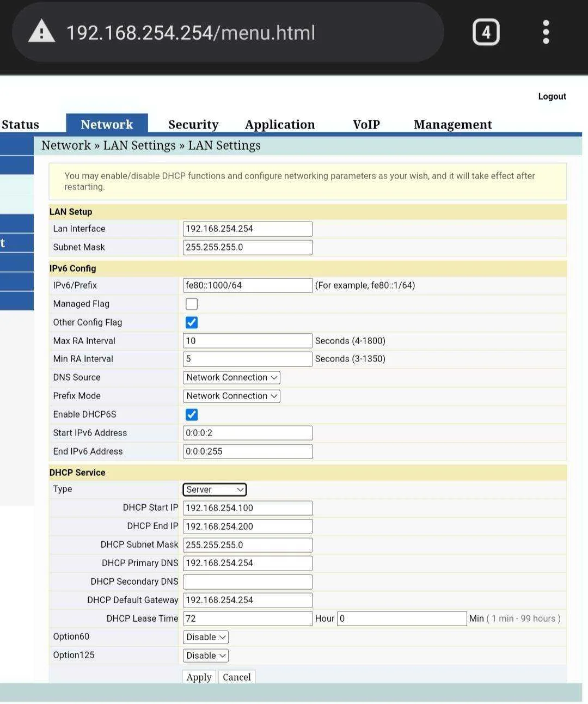Viewport: 588px width, 704px height.
Task: Click the 'Seconds (3-1350)' range text
Action: pos(350,359)
